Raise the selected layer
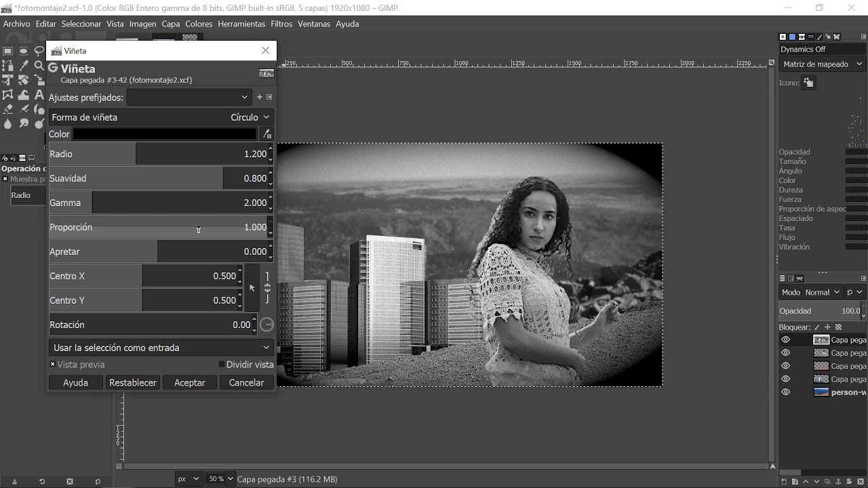This screenshot has width=868, height=488. [x=806, y=482]
